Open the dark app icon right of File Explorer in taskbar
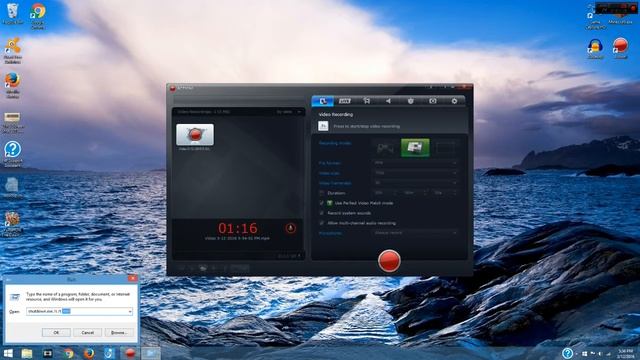 click(x=47, y=353)
